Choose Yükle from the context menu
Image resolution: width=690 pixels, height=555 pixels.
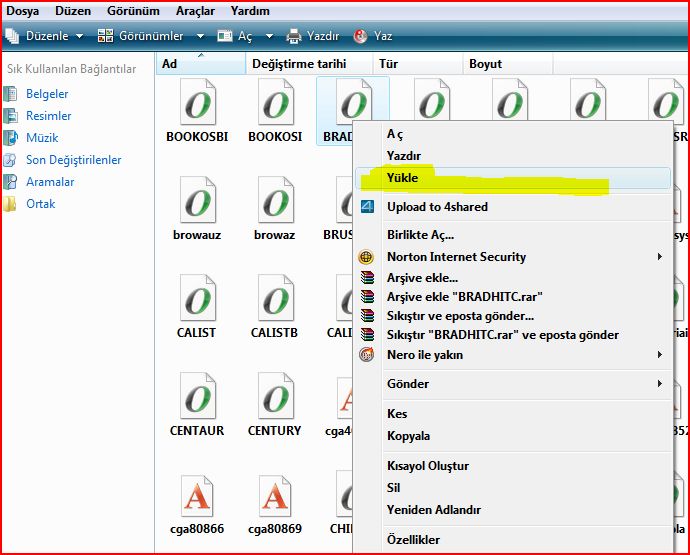pyautogui.click(x=403, y=178)
